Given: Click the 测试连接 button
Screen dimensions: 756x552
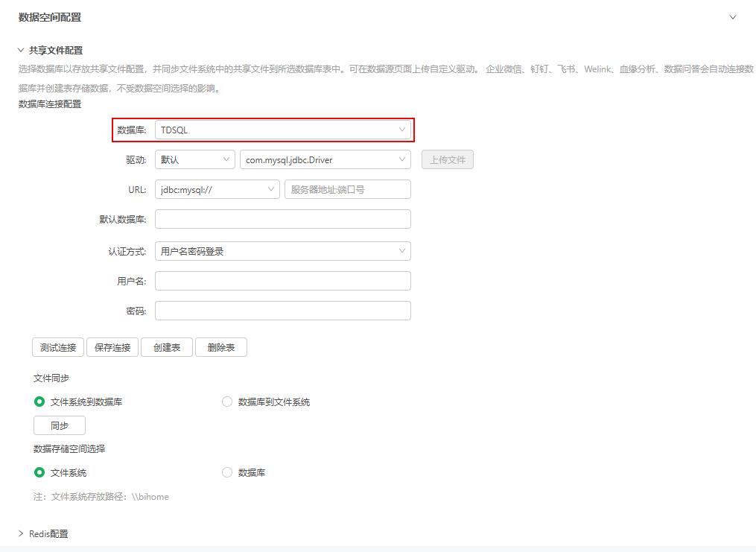Looking at the screenshot, I should 58,347.
